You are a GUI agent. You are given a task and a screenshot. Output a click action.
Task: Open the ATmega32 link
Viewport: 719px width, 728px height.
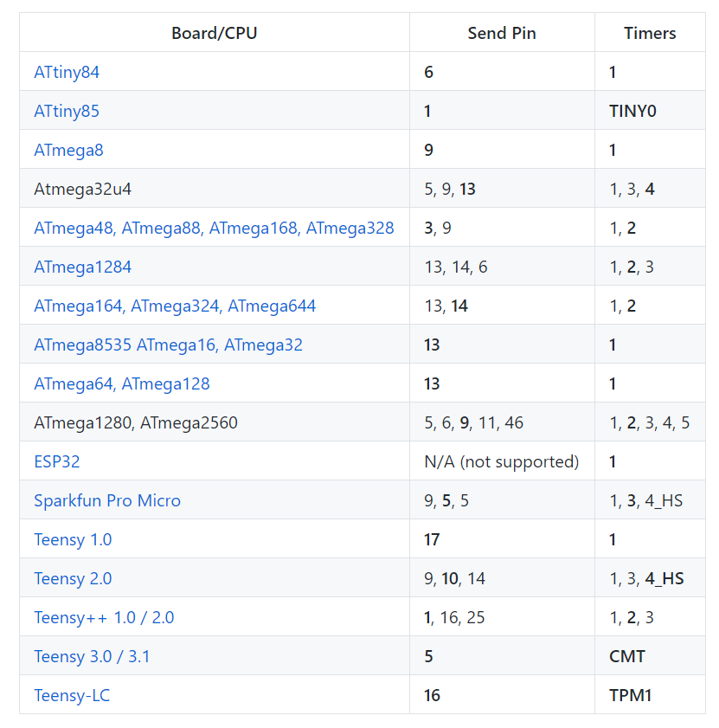pos(264,345)
